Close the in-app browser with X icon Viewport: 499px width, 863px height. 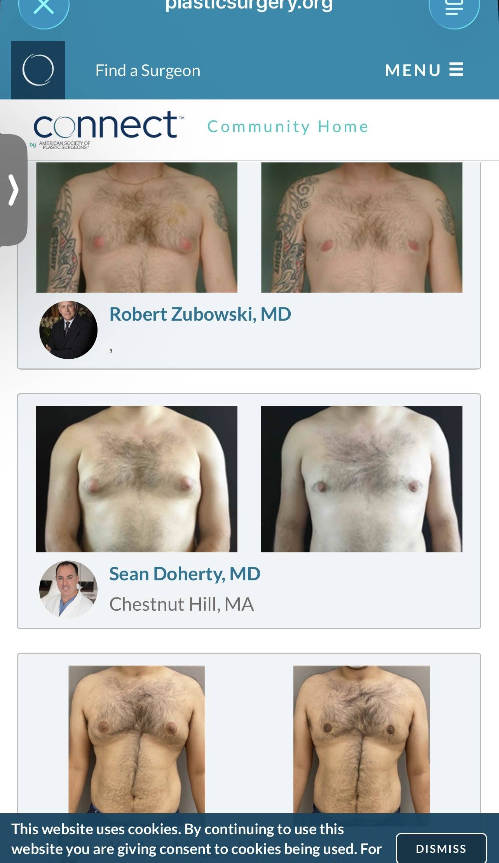[43, 8]
